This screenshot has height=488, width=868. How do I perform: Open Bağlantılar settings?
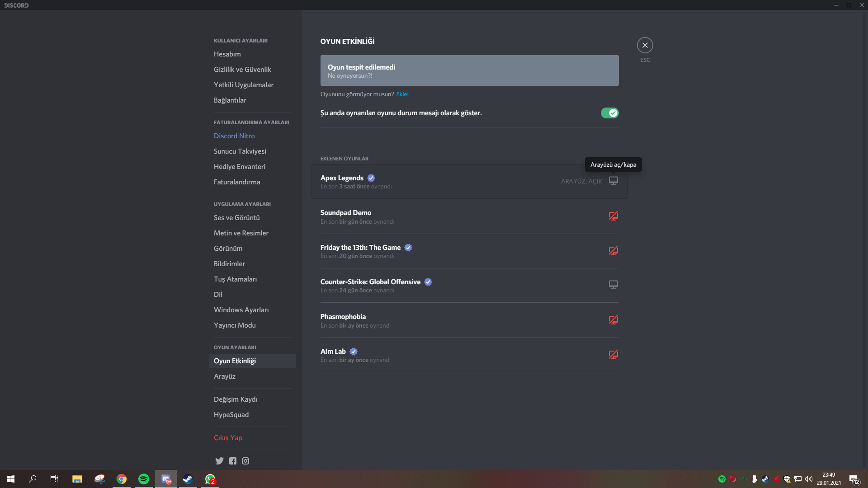pos(252,100)
